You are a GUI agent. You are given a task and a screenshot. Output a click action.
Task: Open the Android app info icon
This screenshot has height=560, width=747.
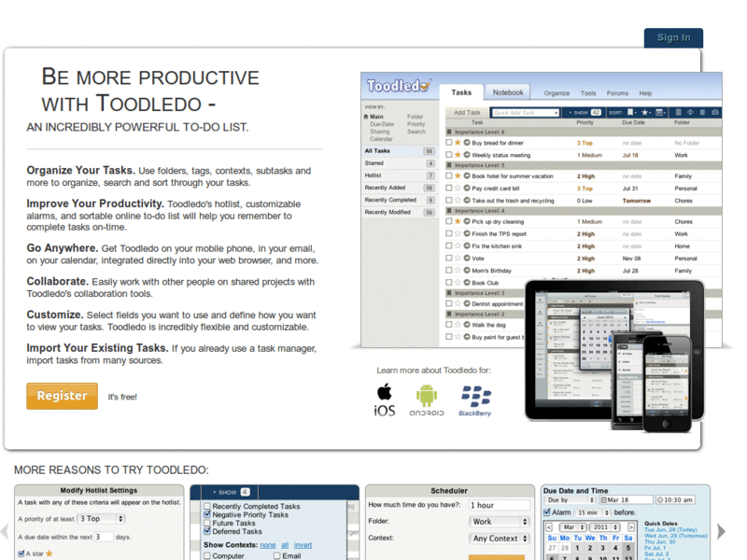tap(427, 400)
